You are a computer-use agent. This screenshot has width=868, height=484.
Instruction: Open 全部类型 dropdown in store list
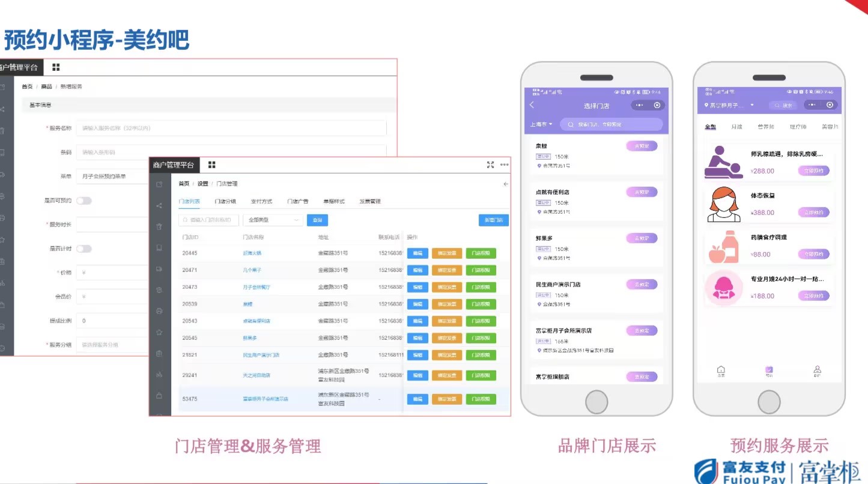click(x=273, y=220)
